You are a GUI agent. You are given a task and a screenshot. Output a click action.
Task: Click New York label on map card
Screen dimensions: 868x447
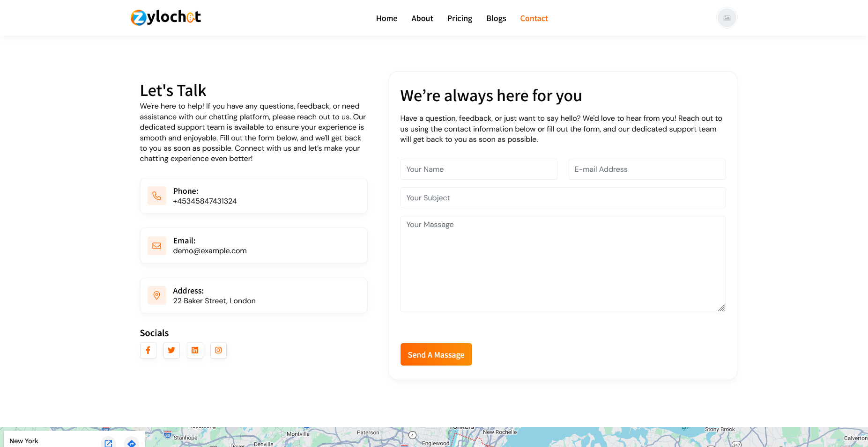tap(24, 441)
